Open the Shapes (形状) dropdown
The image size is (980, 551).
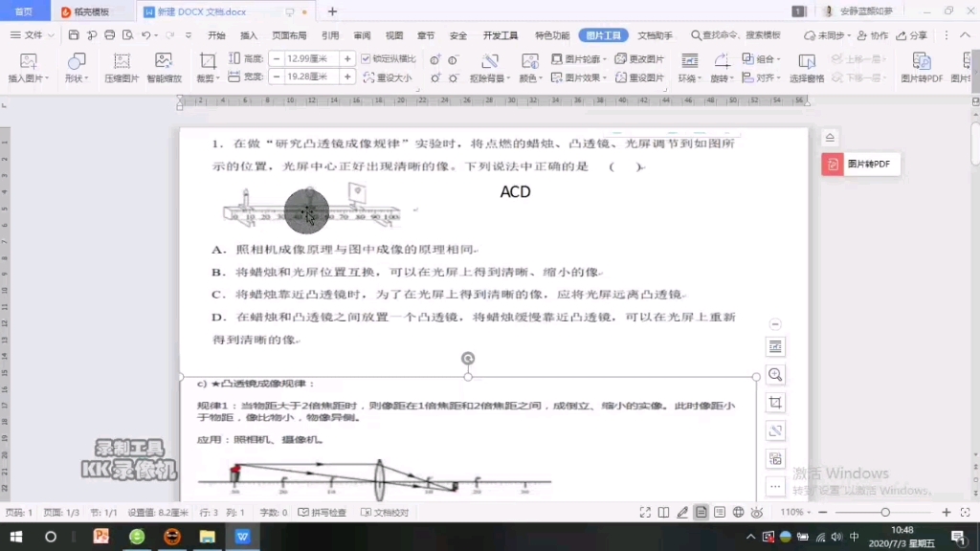pos(76,67)
